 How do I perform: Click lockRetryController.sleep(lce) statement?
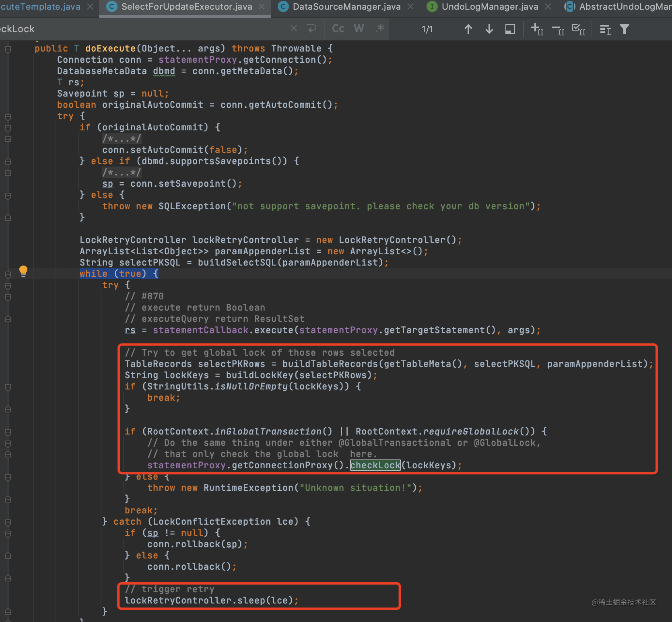click(212, 600)
